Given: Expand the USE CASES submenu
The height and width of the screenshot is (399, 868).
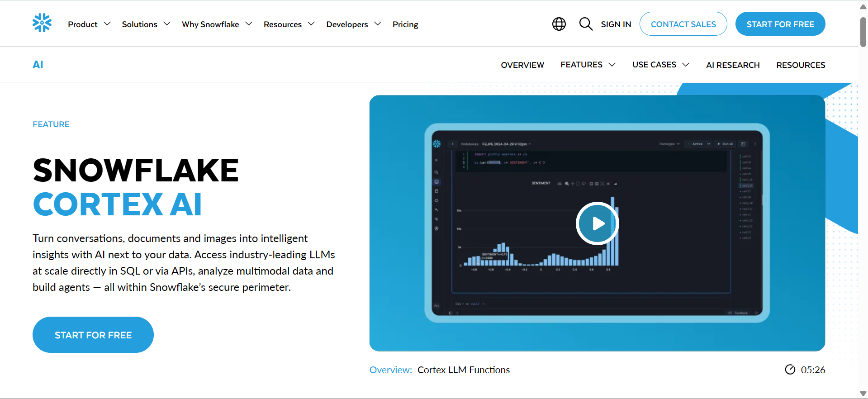Looking at the screenshot, I should tap(661, 65).
